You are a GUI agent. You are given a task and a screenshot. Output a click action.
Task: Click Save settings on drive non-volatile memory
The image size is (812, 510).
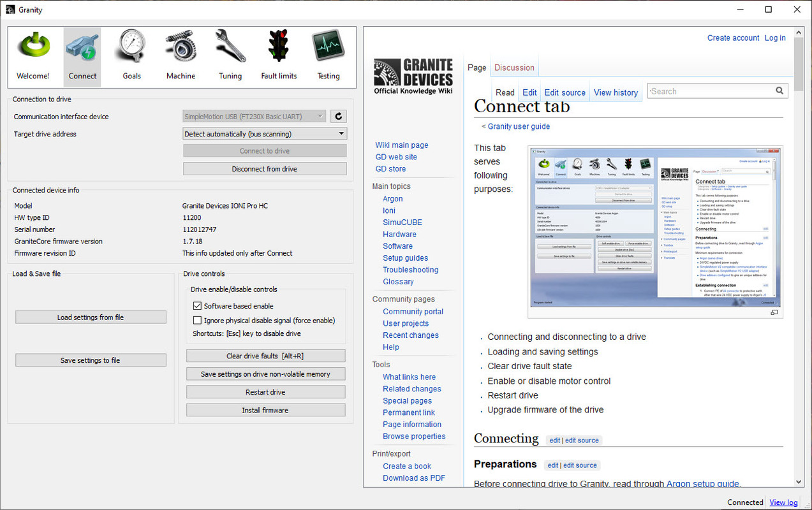pyautogui.click(x=265, y=374)
